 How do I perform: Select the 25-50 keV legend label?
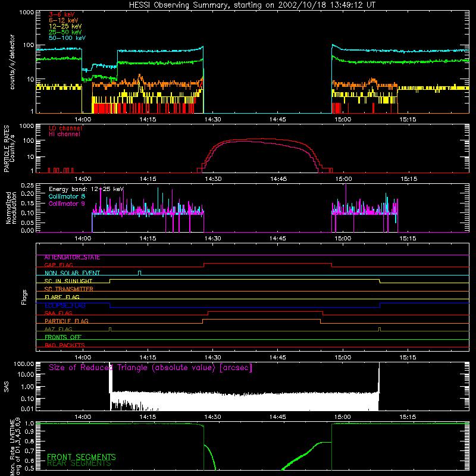pos(65,32)
